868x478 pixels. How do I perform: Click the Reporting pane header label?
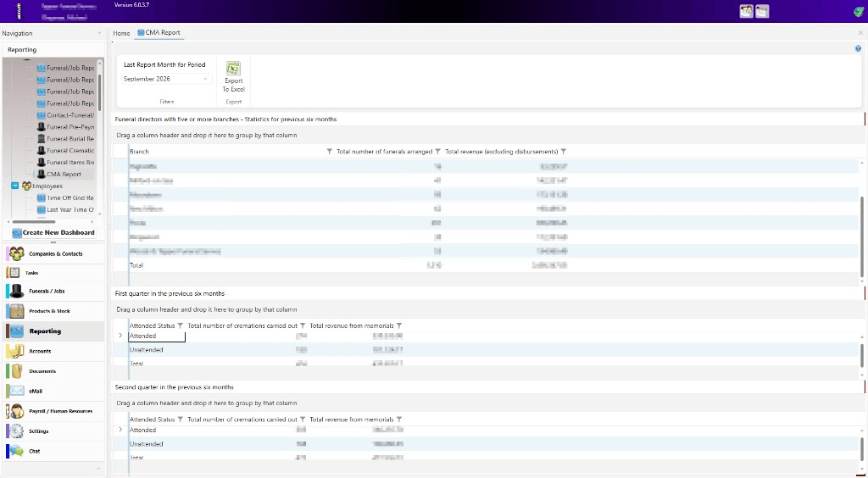pyautogui.click(x=22, y=50)
